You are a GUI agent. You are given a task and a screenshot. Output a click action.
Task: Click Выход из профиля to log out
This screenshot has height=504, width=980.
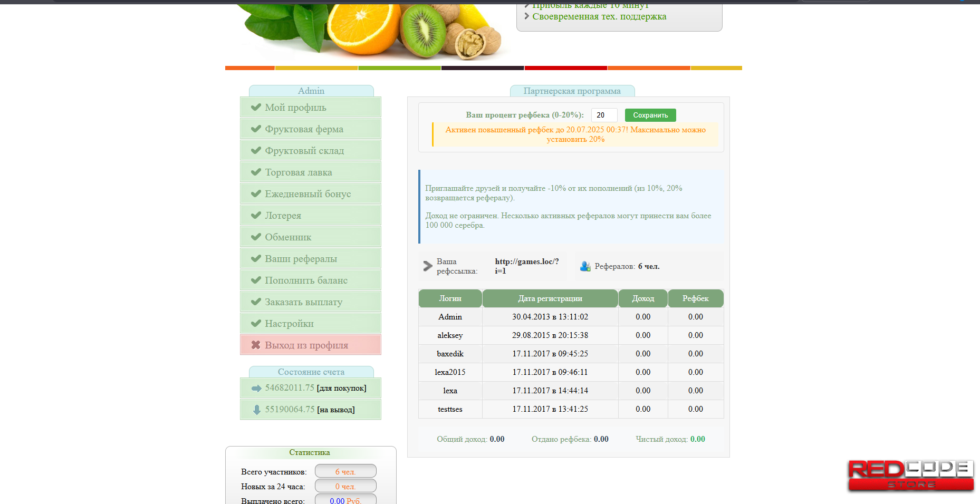(x=311, y=345)
